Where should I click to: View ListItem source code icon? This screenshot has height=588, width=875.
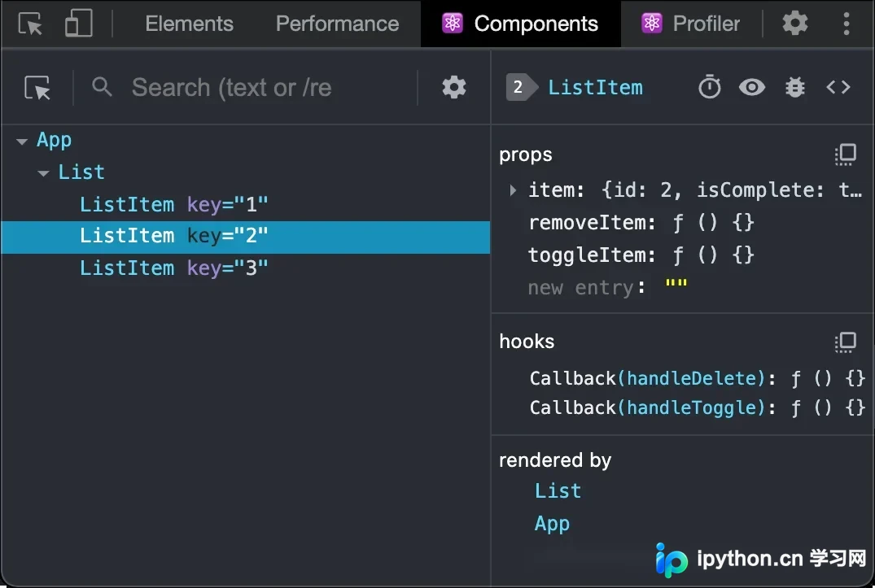[838, 87]
